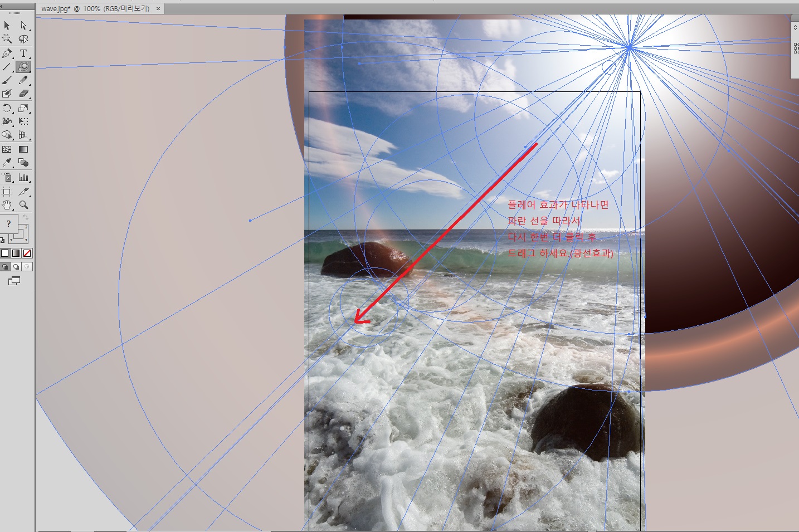Image resolution: width=799 pixels, height=532 pixels.
Task: Switch to the wave.jpg document tab
Action: tap(96, 9)
